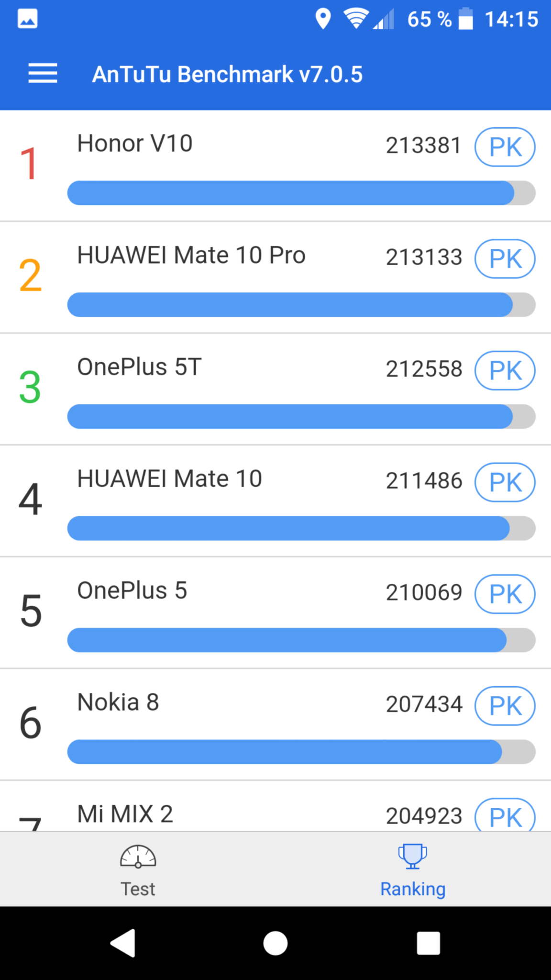Tap the battery status icon
The image size is (551, 980).
pos(465,19)
